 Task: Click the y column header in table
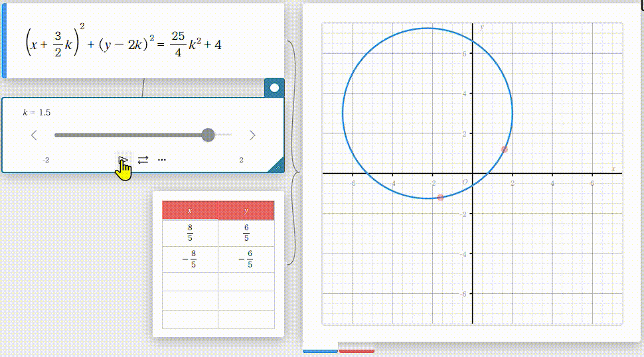246,210
